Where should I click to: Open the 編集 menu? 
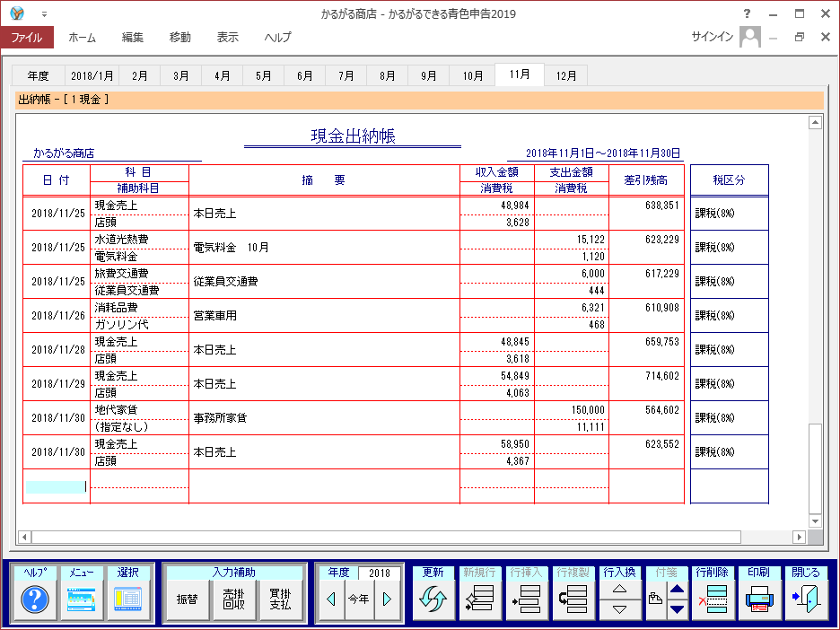coord(132,38)
